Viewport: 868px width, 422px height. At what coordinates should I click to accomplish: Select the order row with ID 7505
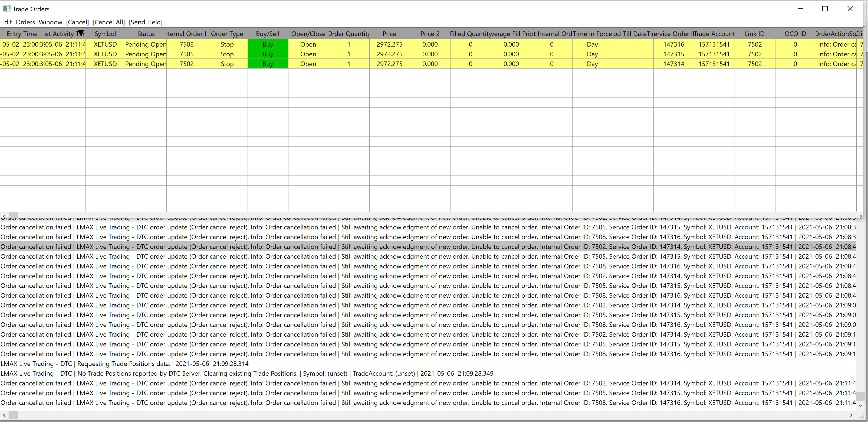click(x=186, y=54)
